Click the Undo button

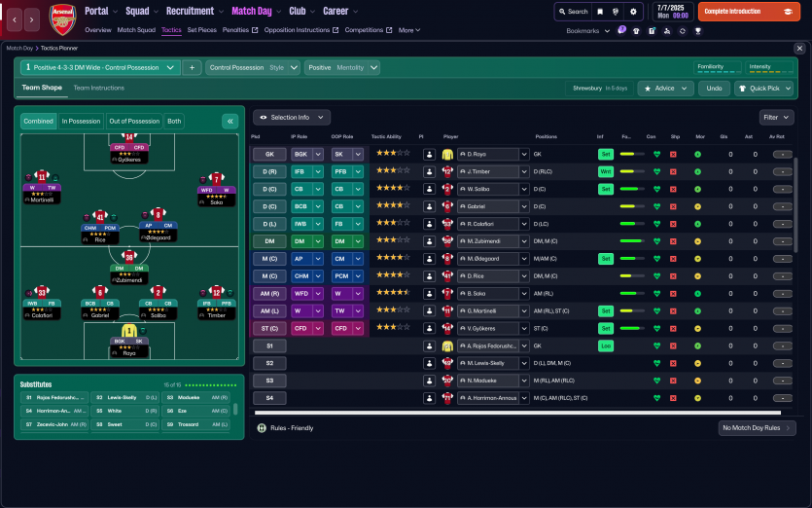(714, 89)
